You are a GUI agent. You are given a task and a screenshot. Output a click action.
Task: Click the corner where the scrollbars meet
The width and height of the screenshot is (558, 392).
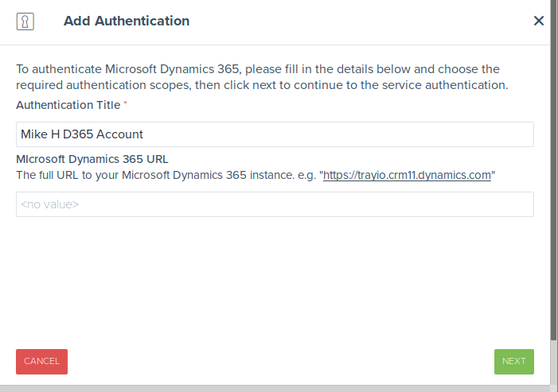click(x=553, y=388)
